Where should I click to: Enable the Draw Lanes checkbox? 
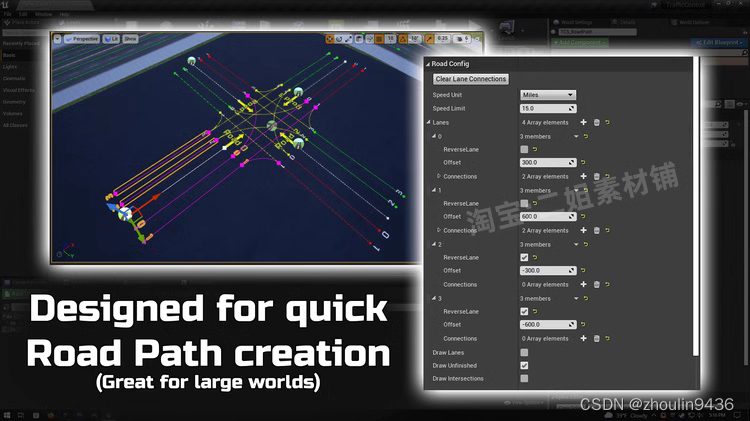click(x=524, y=353)
